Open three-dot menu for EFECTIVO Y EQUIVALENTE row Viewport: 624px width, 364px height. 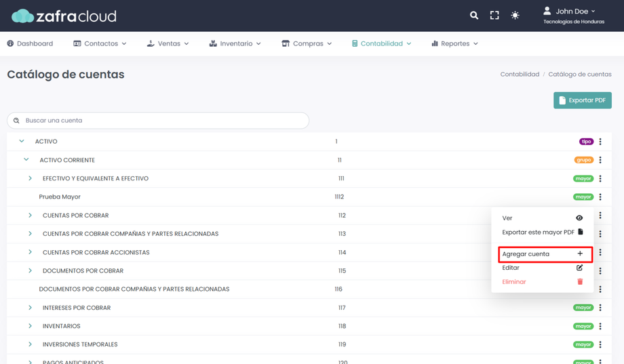[x=600, y=179]
